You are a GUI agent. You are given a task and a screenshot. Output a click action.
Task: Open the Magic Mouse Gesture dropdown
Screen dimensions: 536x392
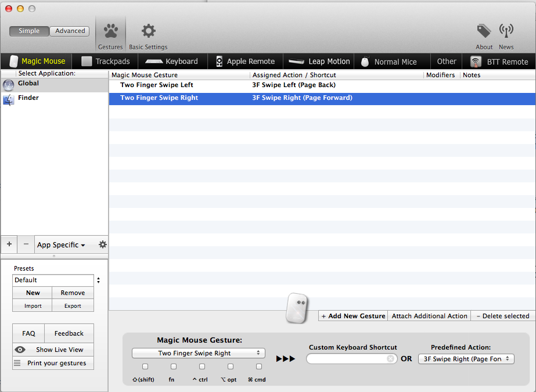coord(198,353)
